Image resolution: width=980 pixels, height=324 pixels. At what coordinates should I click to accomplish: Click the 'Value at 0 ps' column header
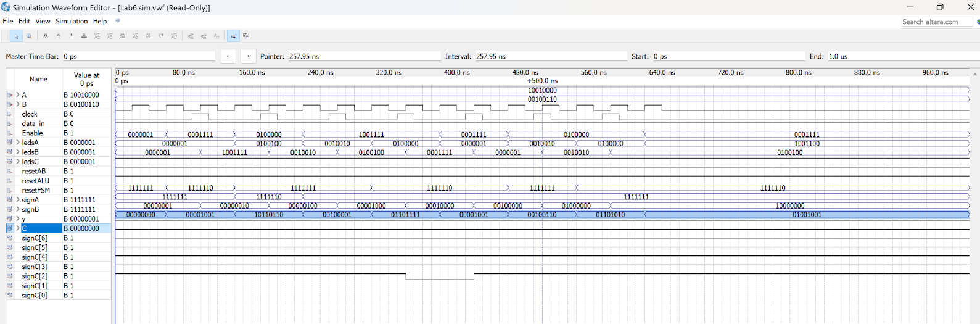click(x=86, y=79)
